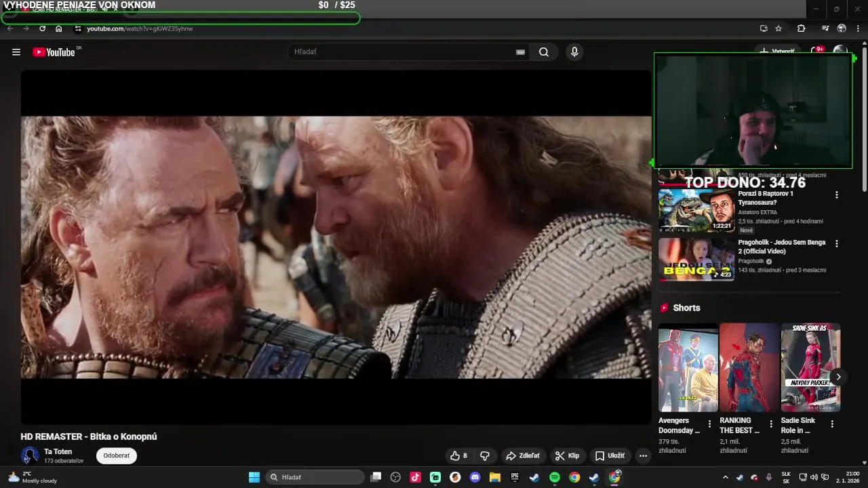Open YouTube notifications bell
The image size is (868, 488).
817,52
